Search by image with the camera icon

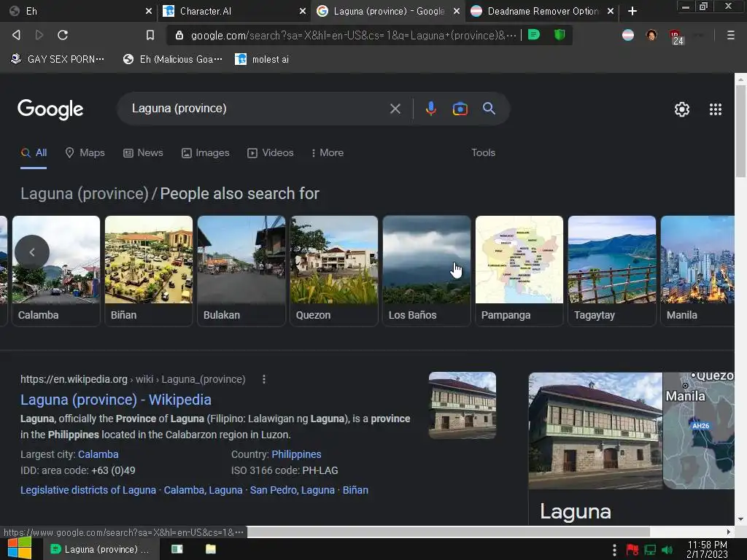460,109
